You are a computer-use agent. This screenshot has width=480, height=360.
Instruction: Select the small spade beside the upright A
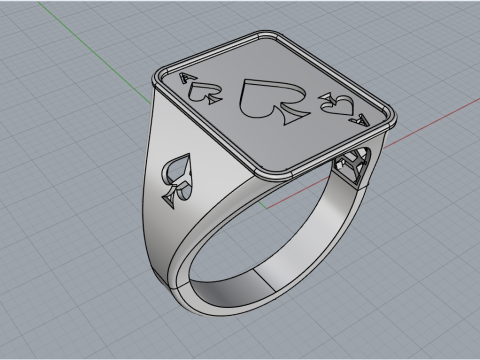[205, 93]
